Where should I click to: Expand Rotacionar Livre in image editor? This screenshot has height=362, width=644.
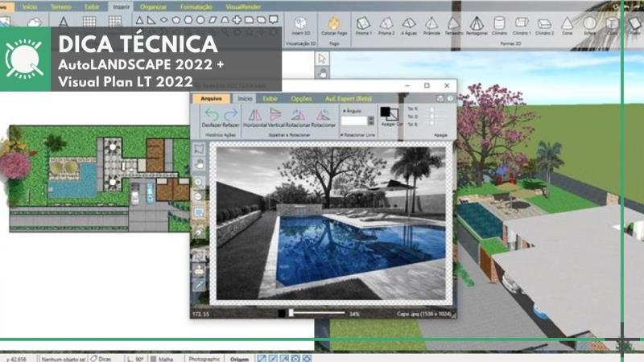[357, 134]
